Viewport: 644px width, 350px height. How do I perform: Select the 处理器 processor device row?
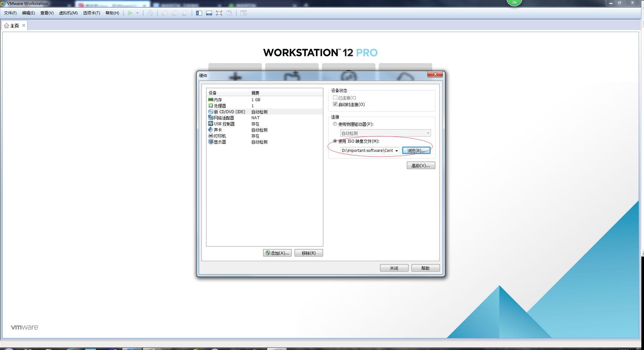pos(265,106)
